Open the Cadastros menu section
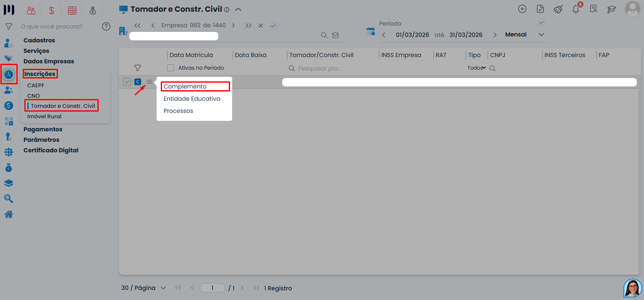The image size is (644, 300). point(39,40)
